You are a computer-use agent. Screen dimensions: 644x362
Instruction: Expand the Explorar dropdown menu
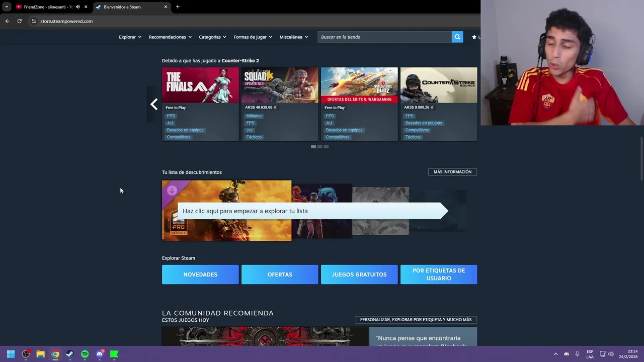[x=130, y=37]
